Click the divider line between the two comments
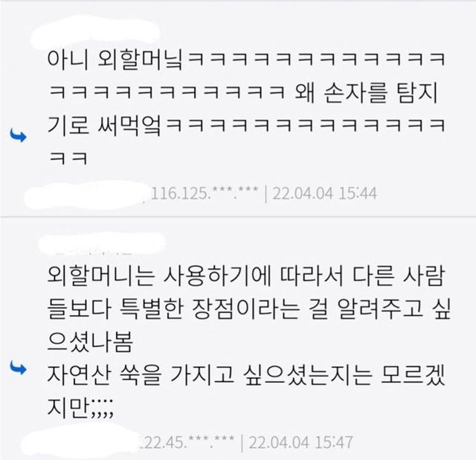The height and width of the screenshot is (460, 476). click(238, 216)
